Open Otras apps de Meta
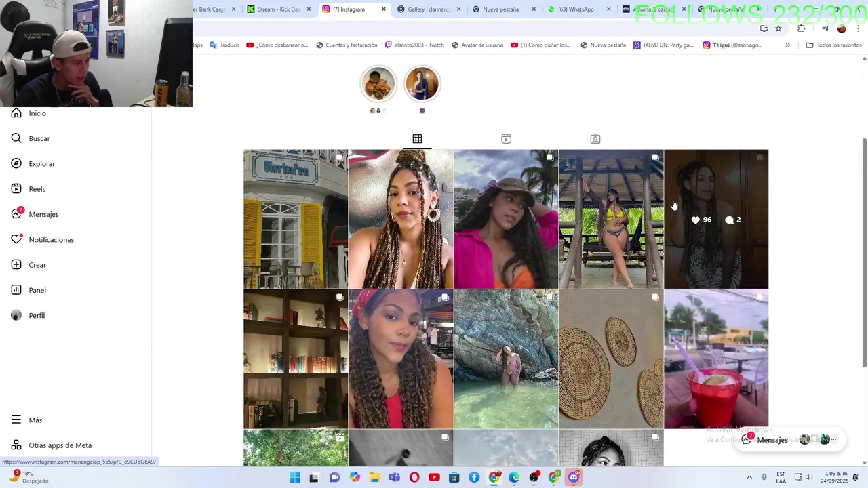 (x=52, y=445)
